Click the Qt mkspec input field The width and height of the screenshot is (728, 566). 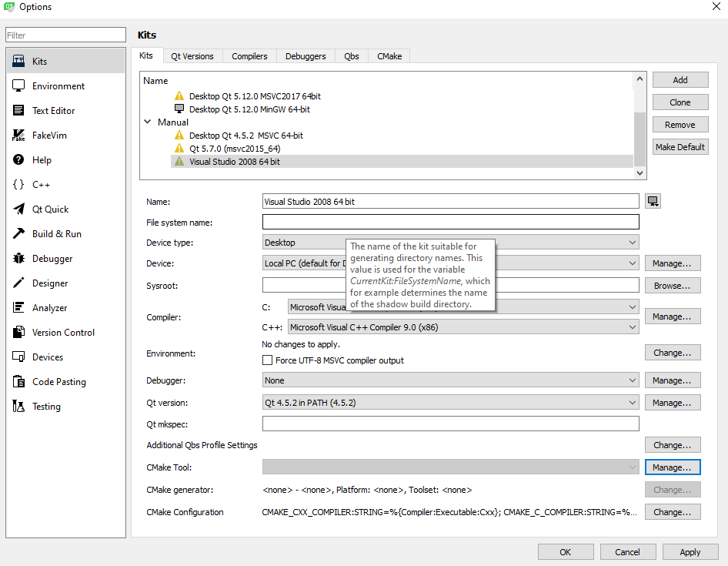click(x=450, y=424)
